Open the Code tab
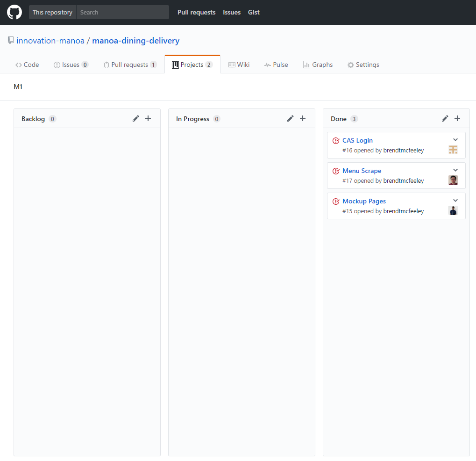Image resolution: width=476 pixels, height=461 pixels. click(x=27, y=65)
